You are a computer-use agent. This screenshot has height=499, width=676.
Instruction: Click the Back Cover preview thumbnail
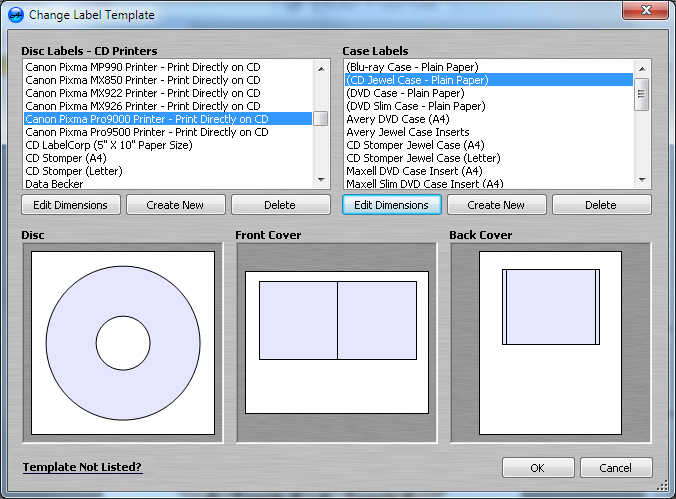[551, 343]
